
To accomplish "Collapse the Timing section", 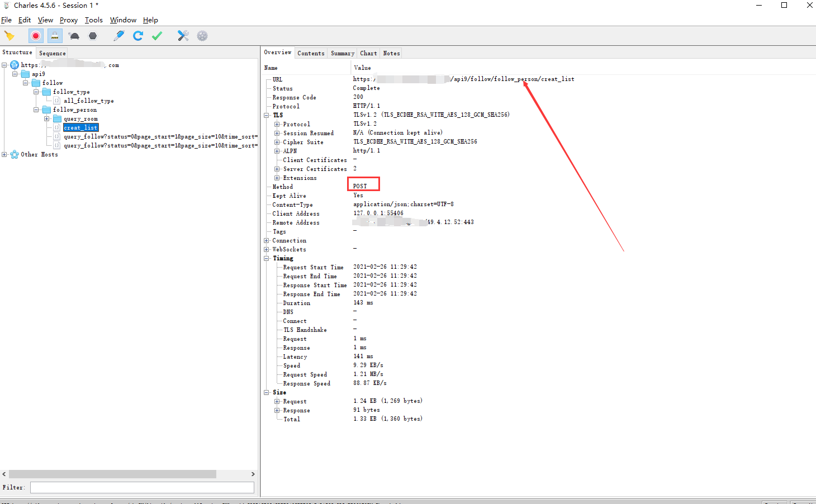I will tap(267, 258).
